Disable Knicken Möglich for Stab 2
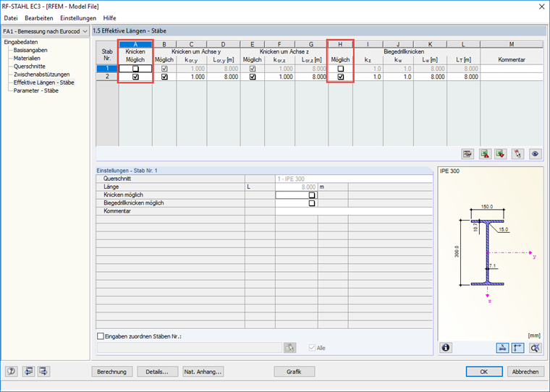 [x=135, y=77]
